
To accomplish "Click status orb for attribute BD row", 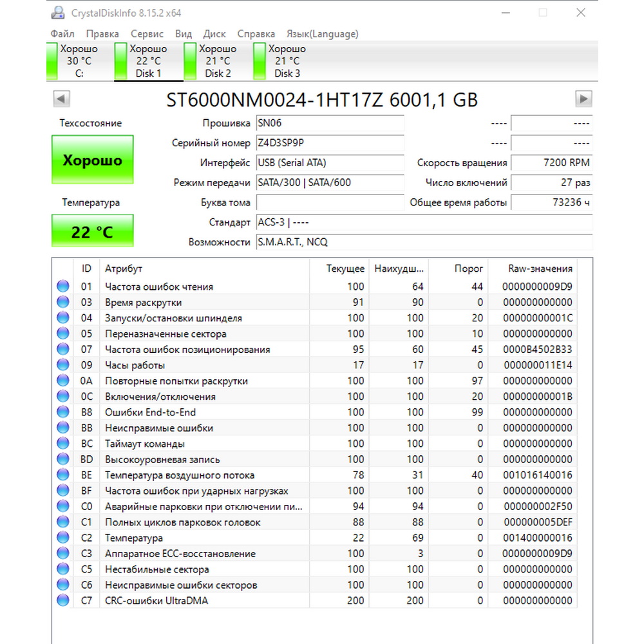I will click(x=63, y=459).
